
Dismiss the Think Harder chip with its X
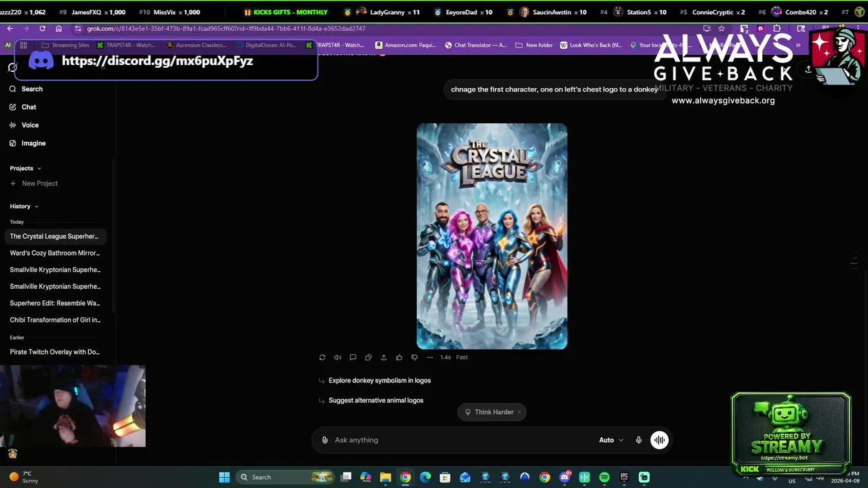point(519,412)
